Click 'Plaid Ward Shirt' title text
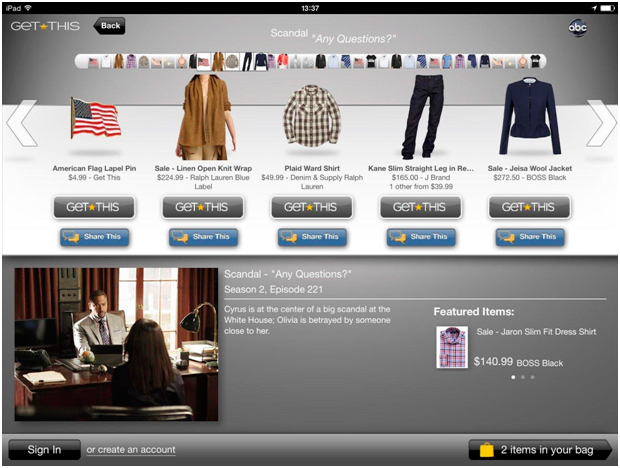Viewport: 620px width, 468px height. pos(312,168)
